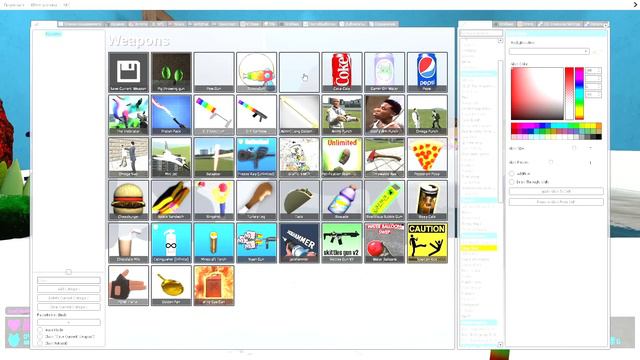The image size is (640, 360).
Task: Click the search field atop the tool list
Action: 481,33
